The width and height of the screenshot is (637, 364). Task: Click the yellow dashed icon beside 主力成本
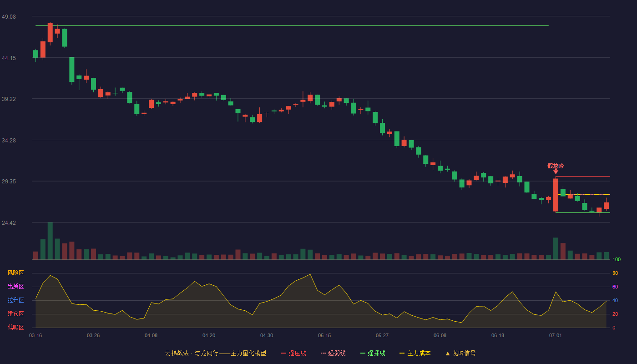coord(402,354)
